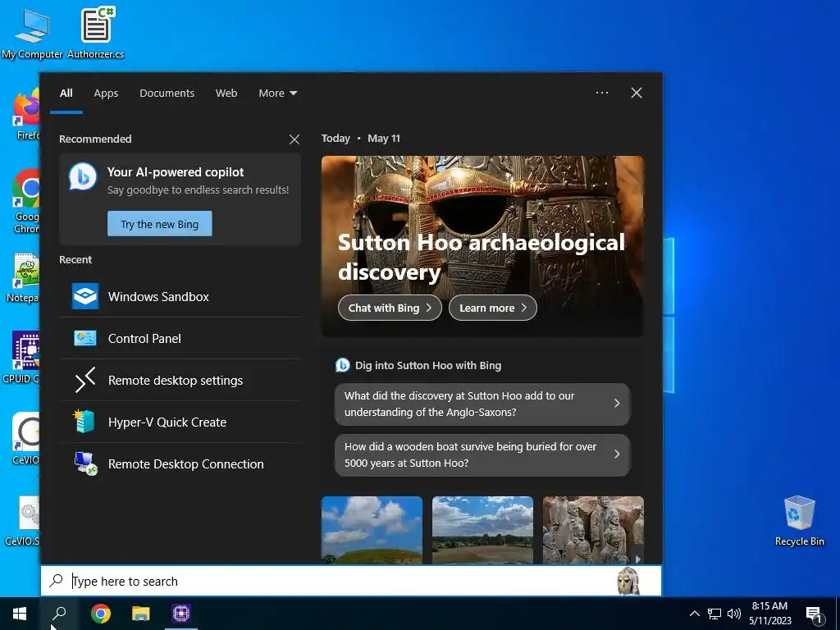Open stone statues thumbnail image

point(593,530)
